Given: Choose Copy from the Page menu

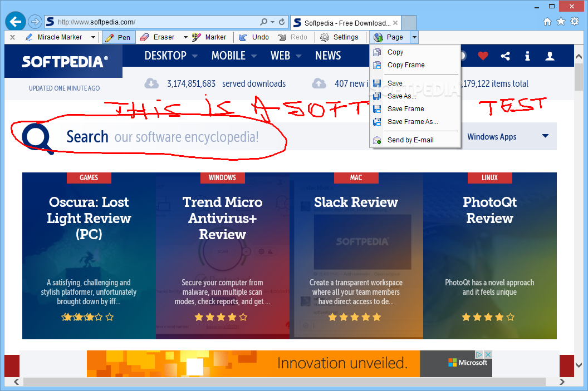Looking at the screenshot, I should coord(415,52).
